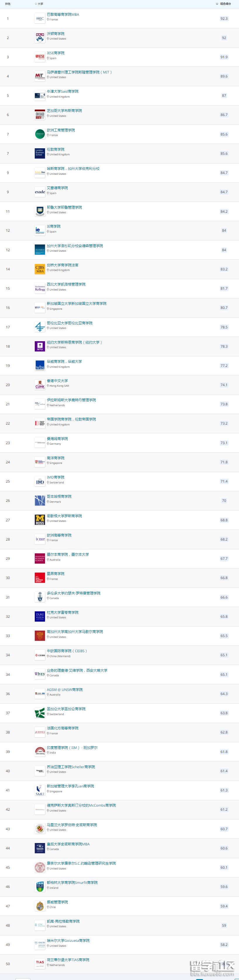Open the 中欧国际商学院（CEIBS） link
Viewport: 239px width, 980px height.
pos(67,651)
